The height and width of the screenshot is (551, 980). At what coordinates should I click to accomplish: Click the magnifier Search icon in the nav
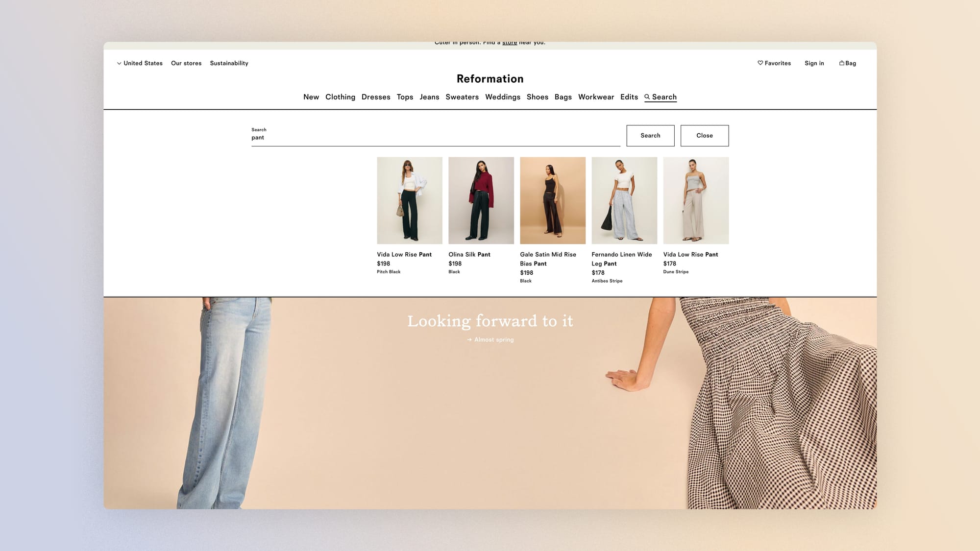pos(647,97)
